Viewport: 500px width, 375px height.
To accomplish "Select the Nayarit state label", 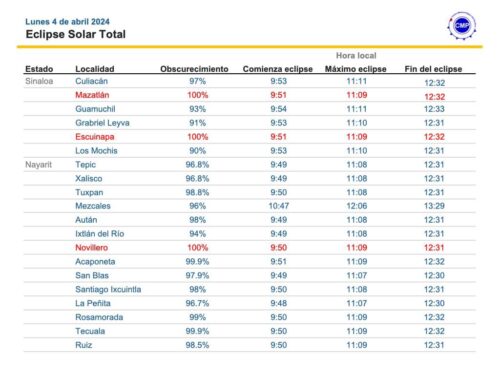I will (x=39, y=165).
